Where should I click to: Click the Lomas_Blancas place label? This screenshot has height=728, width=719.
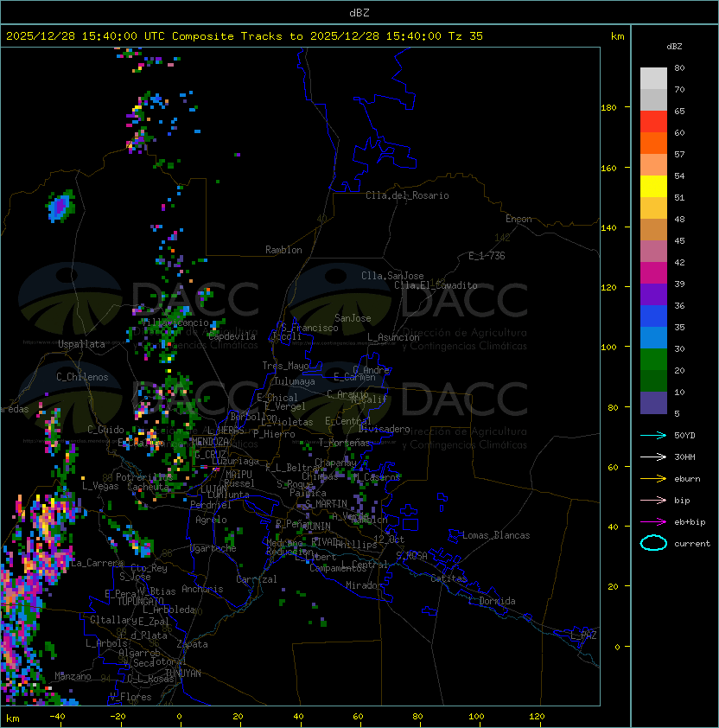[496, 535]
